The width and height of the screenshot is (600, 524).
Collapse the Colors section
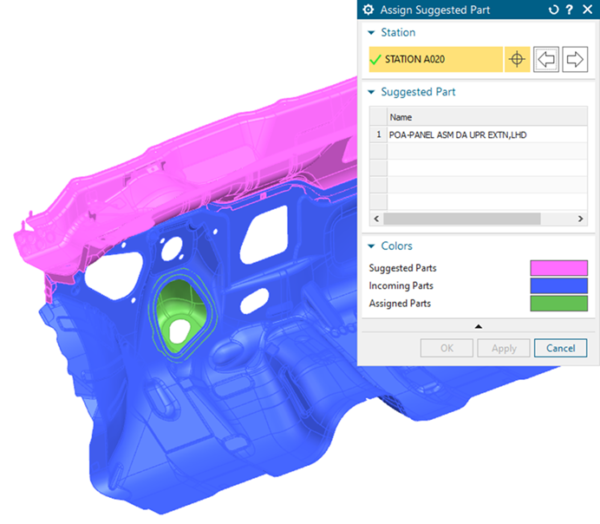click(371, 246)
